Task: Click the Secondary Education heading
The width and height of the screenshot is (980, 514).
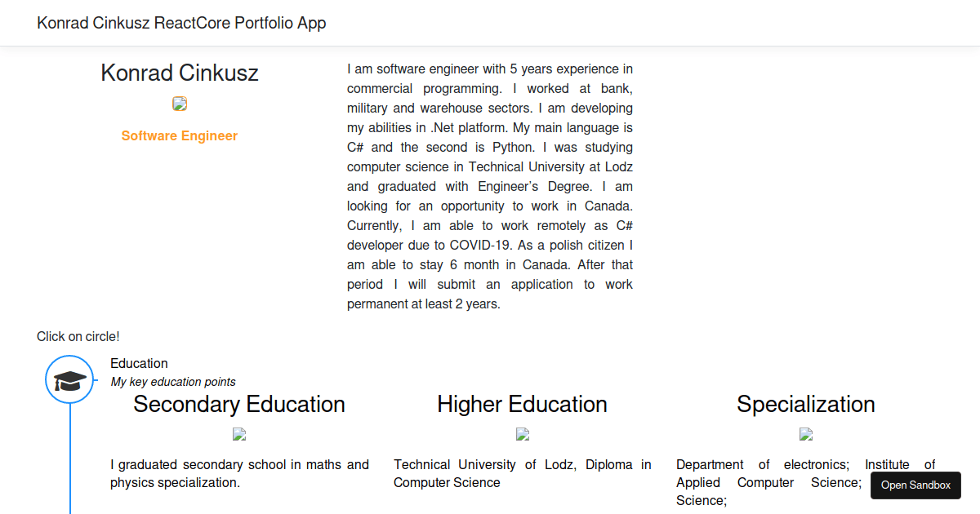Action: [239, 404]
